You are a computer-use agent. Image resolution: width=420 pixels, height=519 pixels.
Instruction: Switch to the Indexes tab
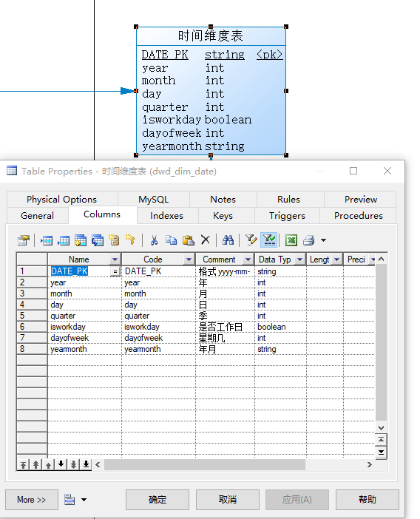point(166,216)
